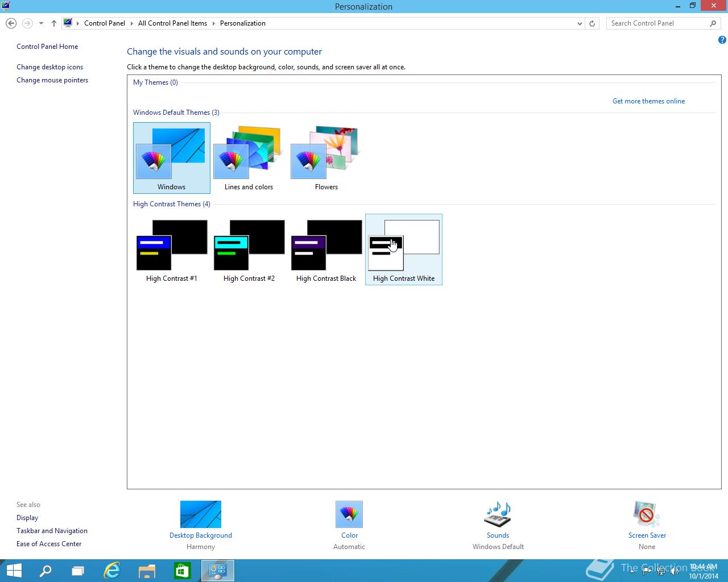Click the taskbar clock and date
The image size is (728, 582).
coord(704,571)
